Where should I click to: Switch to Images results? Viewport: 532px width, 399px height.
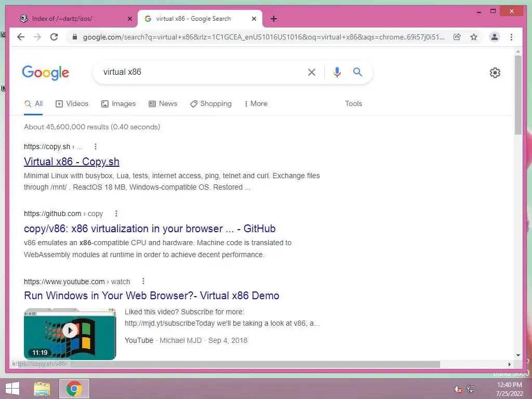tap(118, 104)
